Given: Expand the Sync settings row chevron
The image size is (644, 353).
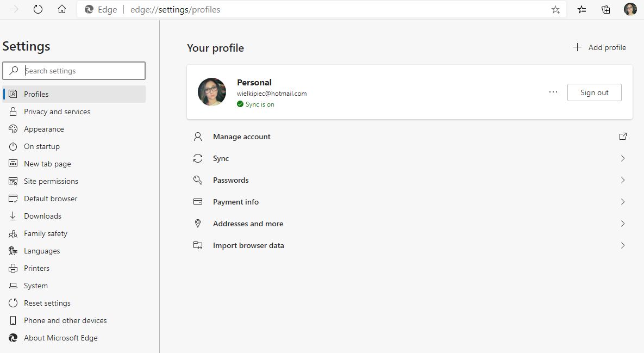Looking at the screenshot, I should (x=623, y=158).
